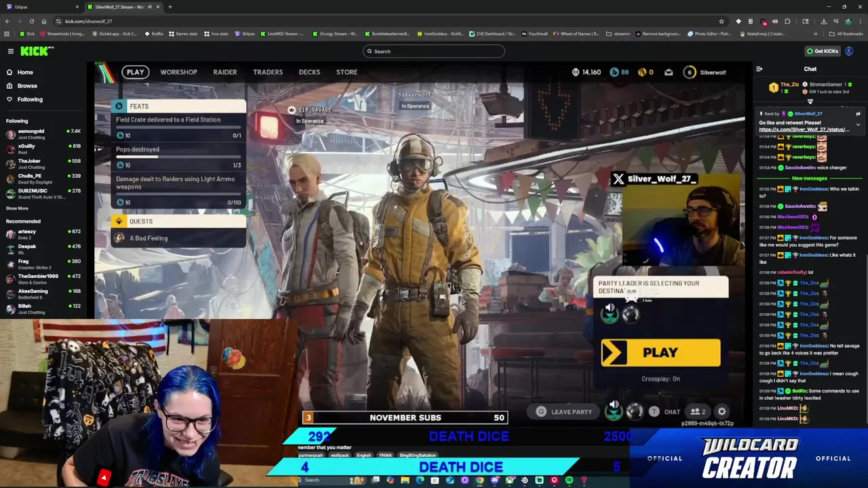
Task: Open TheJoker channel in Following list
Action: click(x=42, y=163)
